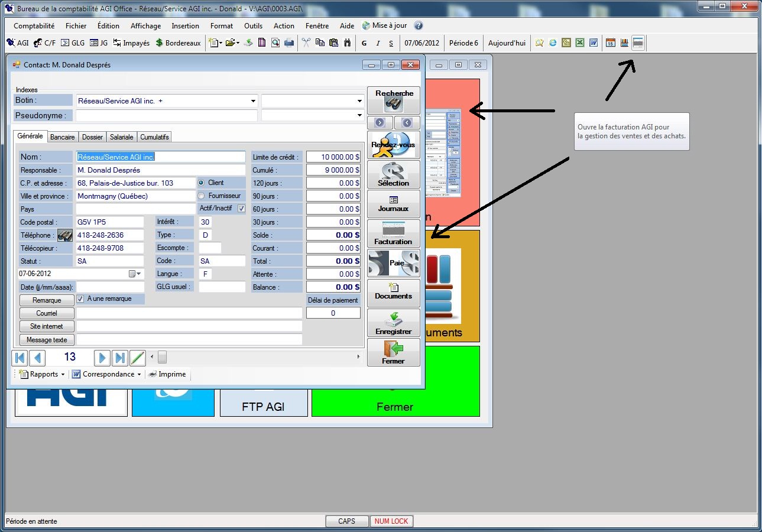This screenshot has width=762, height=532.
Task: Click the round back arrow under Recherche
Action: tap(407, 122)
